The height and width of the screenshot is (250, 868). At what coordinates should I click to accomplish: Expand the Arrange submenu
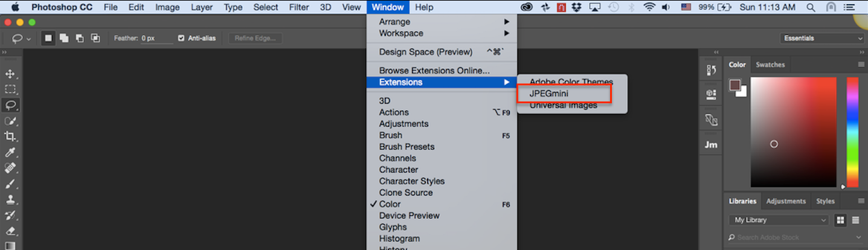[x=442, y=22]
